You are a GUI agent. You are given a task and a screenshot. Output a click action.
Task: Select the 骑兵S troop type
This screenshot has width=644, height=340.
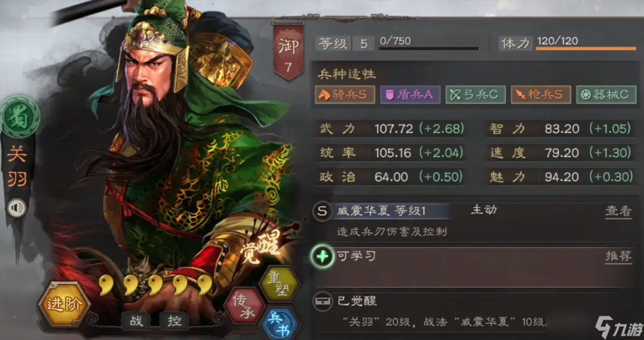pos(345,95)
